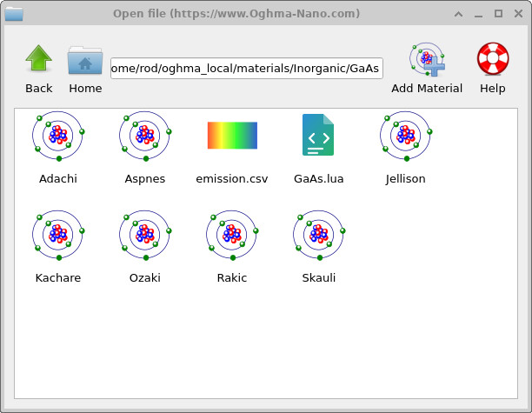Click the green Back arrow icon
The width and height of the screenshot is (532, 413).
(38, 58)
